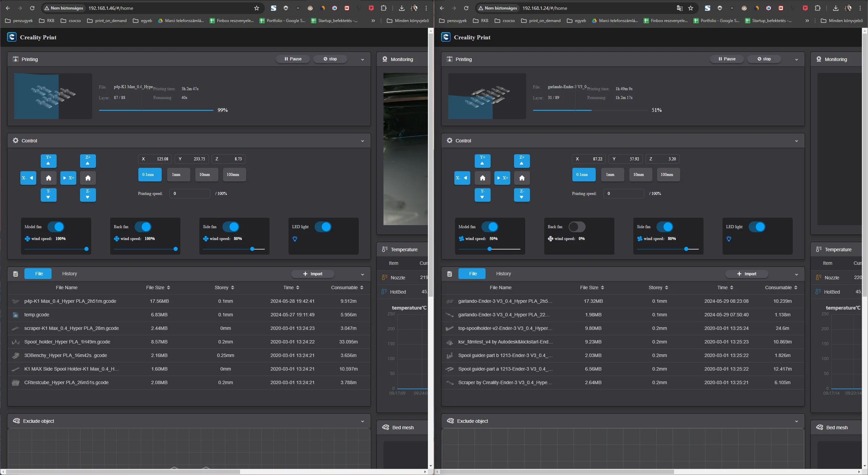The width and height of the screenshot is (868, 475).
Task: Click LED bulb icon on left printer
Action: [x=295, y=239]
